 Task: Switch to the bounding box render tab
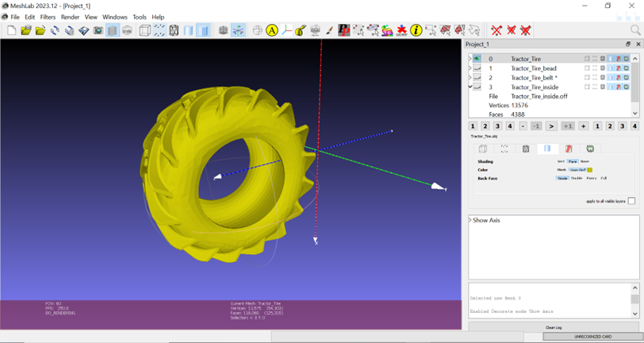click(484, 149)
